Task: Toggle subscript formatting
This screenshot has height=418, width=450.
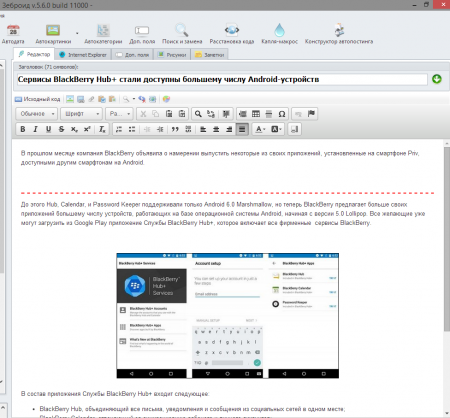Action: 74,129
